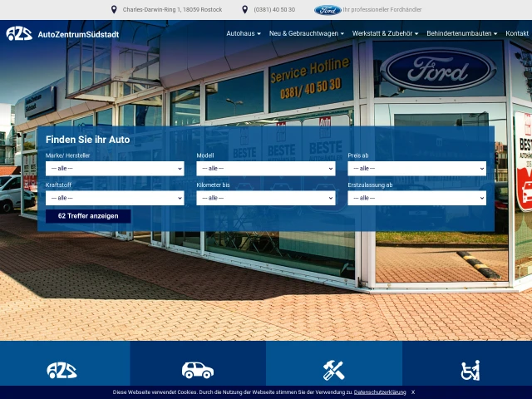This screenshot has width=532, height=399.
Task: Select the Kilometer bis dropdown
Action: pos(265,199)
